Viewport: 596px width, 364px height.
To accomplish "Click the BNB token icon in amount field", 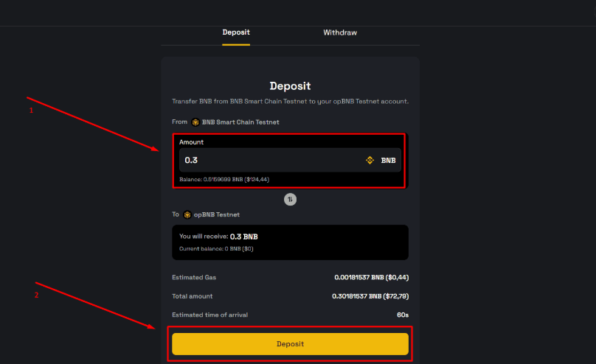I will (x=370, y=160).
